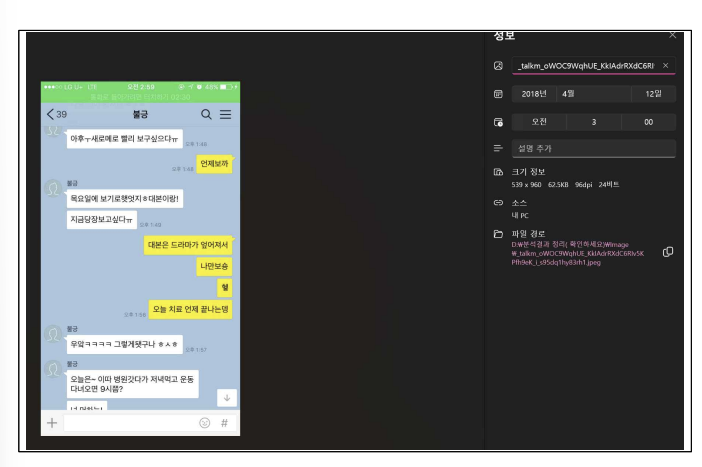
Task: Tap the hashtag search icon
Action: (224, 423)
